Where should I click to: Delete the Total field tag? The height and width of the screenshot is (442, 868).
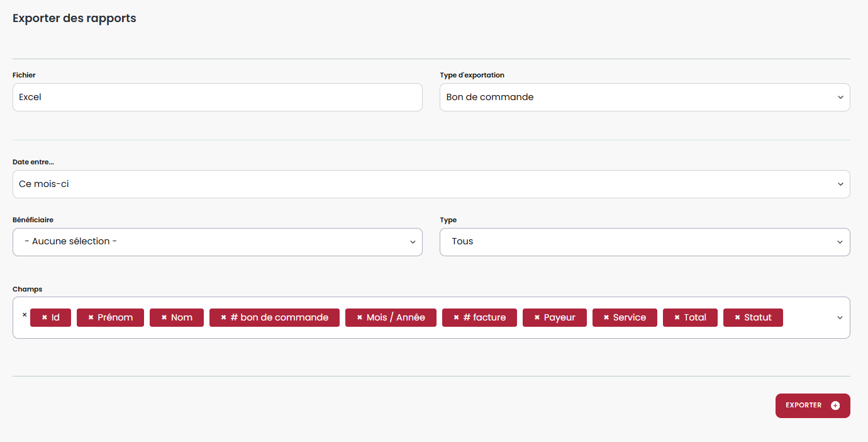coord(677,318)
